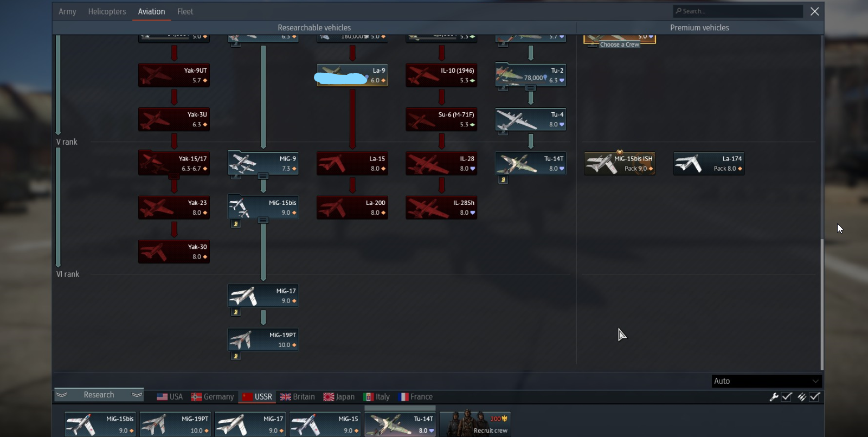The height and width of the screenshot is (437, 868).
Task: Switch to the Fleet tab
Action: 185,11
